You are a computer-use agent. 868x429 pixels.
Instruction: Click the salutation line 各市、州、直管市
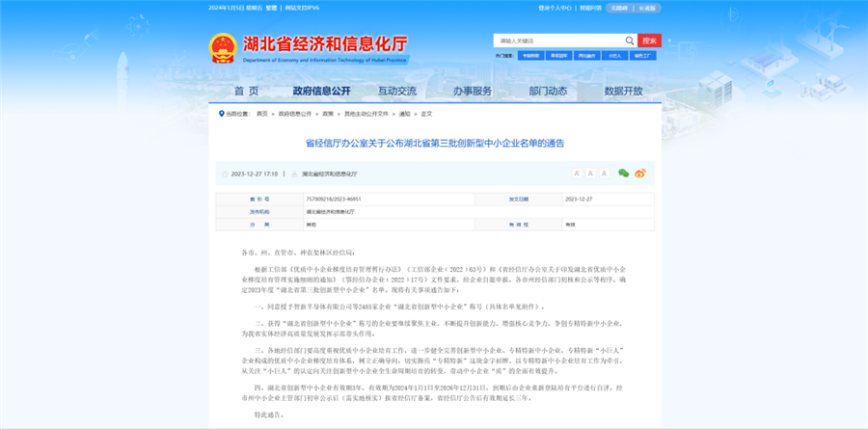click(296, 253)
